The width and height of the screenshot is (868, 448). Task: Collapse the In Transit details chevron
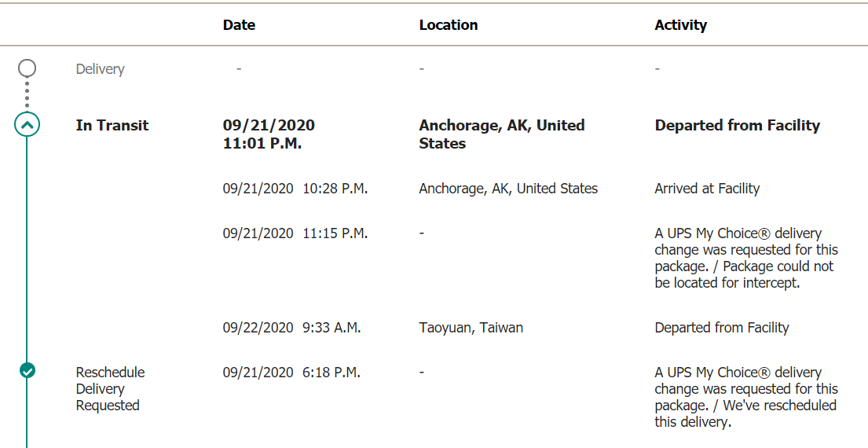tap(27, 124)
